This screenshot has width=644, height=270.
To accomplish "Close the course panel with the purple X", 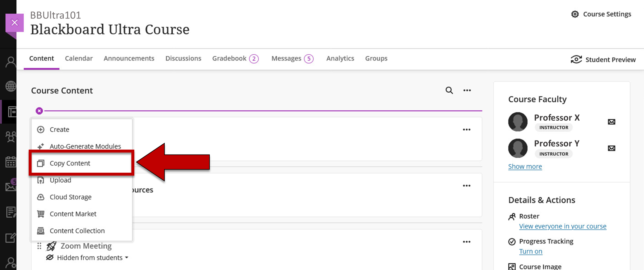I will [x=14, y=23].
